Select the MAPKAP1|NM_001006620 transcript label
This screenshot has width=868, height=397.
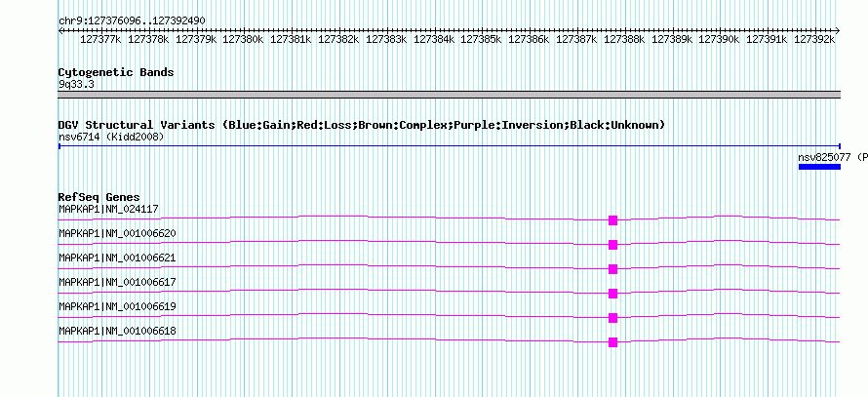tap(117, 234)
